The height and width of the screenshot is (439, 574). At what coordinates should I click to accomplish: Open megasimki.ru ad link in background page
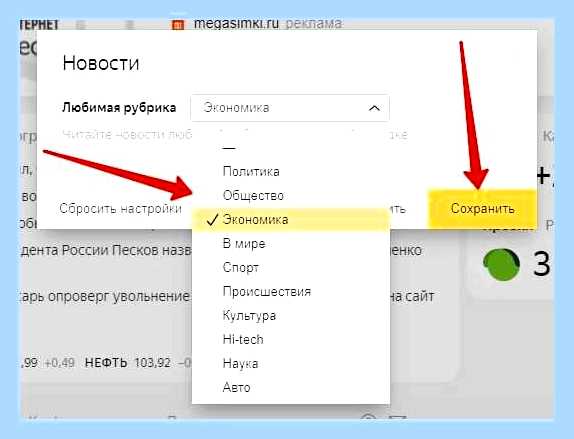[236, 24]
